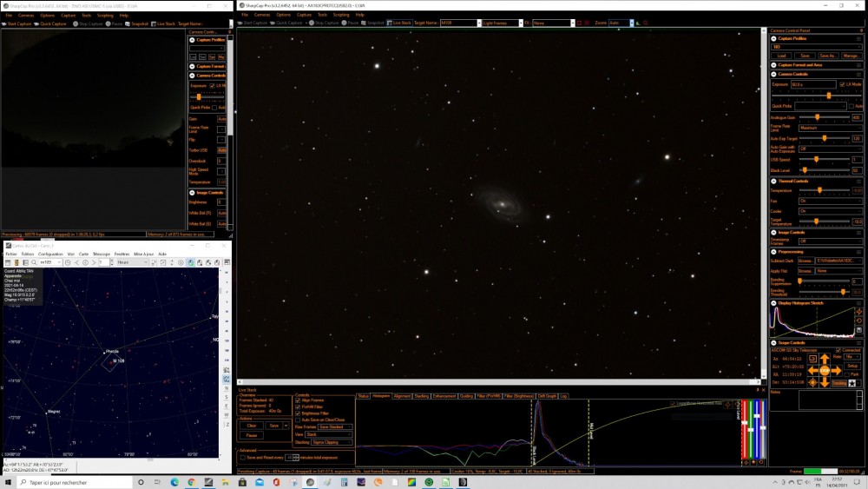Click Quick Capture in the main SharpCap toolbar
This screenshot has height=489, width=868.
pyautogui.click(x=286, y=23)
